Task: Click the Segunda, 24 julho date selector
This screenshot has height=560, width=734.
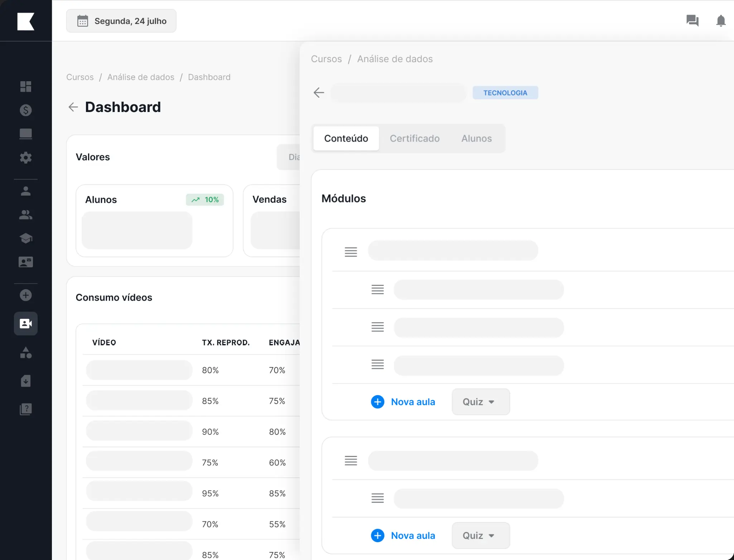Action: click(121, 20)
